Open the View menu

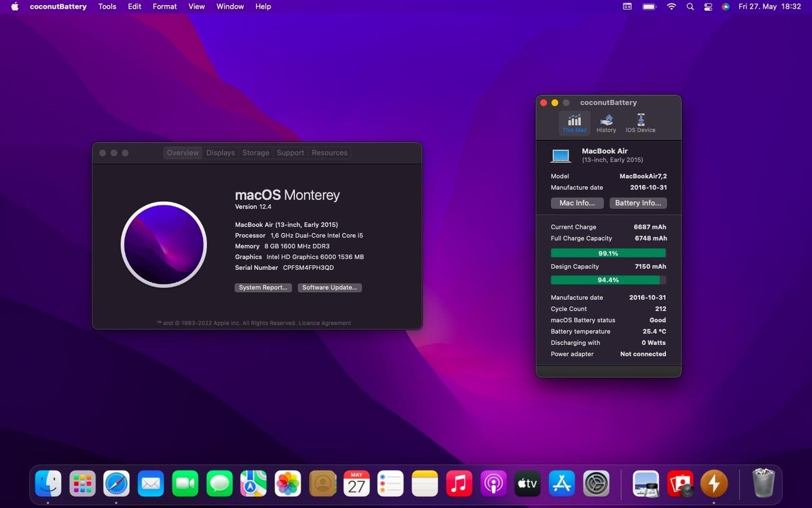click(x=197, y=6)
